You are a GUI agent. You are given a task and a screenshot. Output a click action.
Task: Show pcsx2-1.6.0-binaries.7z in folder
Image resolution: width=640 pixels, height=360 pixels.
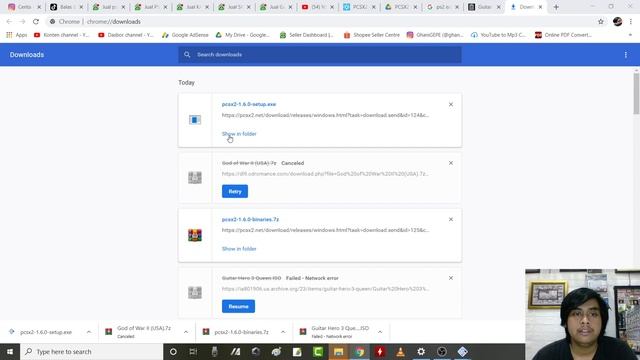click(239, 249)
